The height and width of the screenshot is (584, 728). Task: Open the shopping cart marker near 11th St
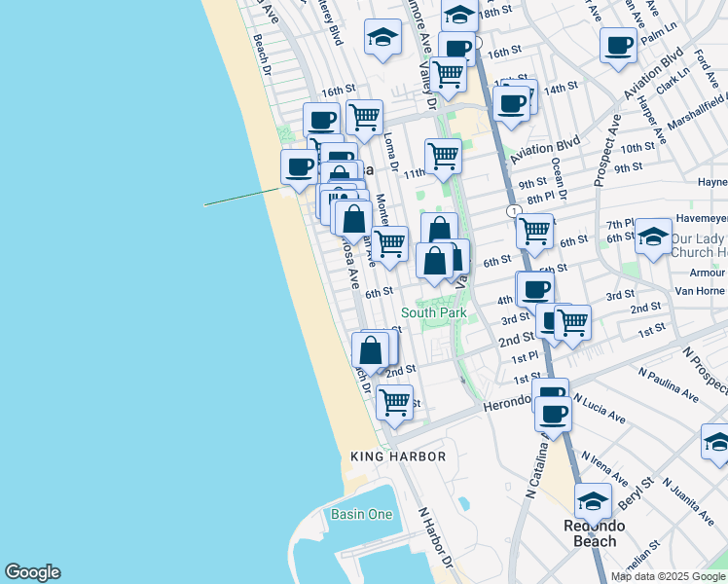point(443,156)
